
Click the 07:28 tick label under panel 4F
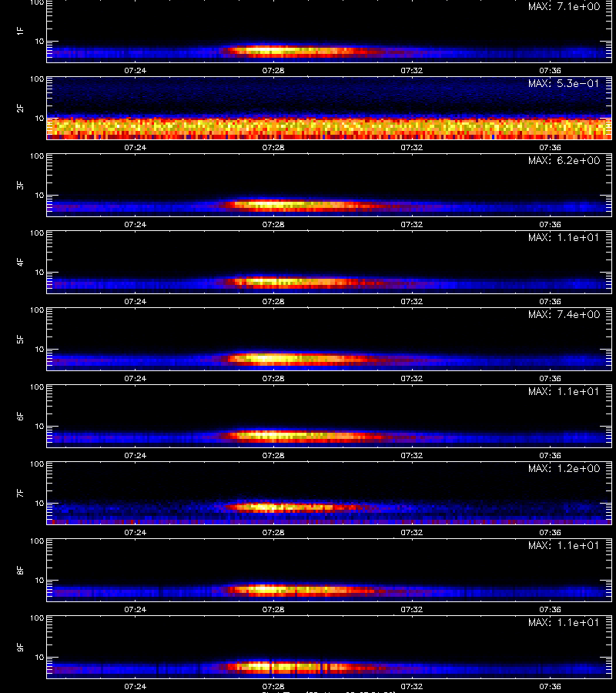[x=273, y=301]
